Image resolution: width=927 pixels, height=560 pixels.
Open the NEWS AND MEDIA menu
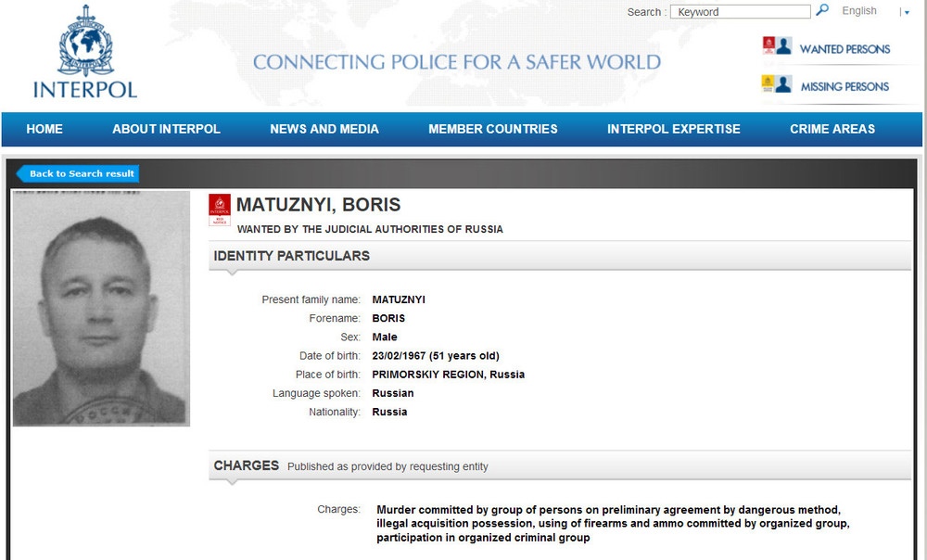(x=324, y=129)
